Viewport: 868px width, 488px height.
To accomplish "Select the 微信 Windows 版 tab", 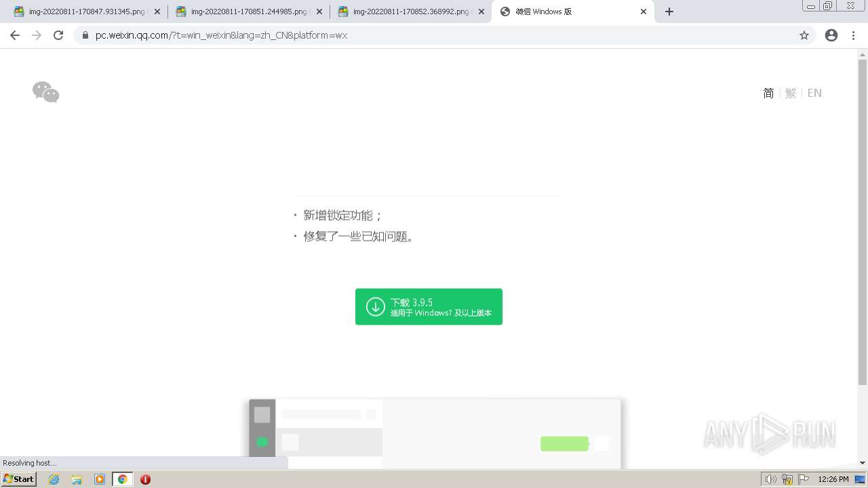I will point(573,12).
